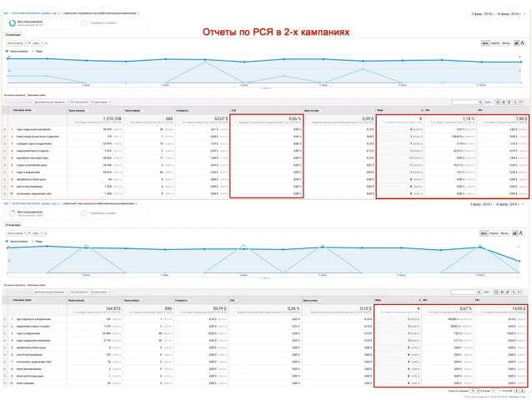Image resolution: width=532 pixels, height=400 pixels.
Task: Open the date range picker in lower report
Action: [x=497, y=204]
